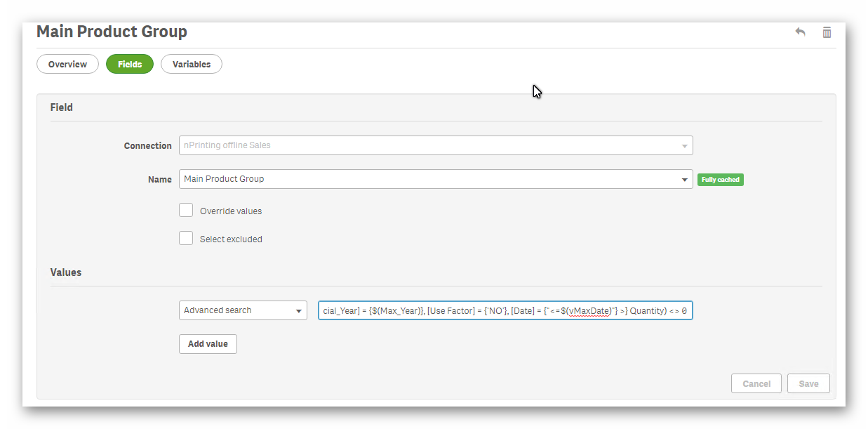Click the trash delete icon
The height and width of the screenshot is (429, 868).
[x=827, y=32]
